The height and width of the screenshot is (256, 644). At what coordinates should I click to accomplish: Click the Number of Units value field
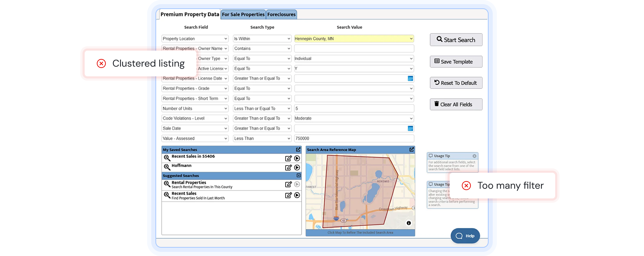click(x=354, y=109)
